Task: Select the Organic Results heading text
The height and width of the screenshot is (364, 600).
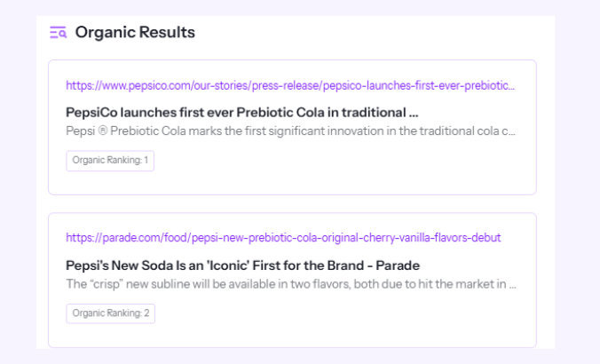Action: click(x=135, y=33)
